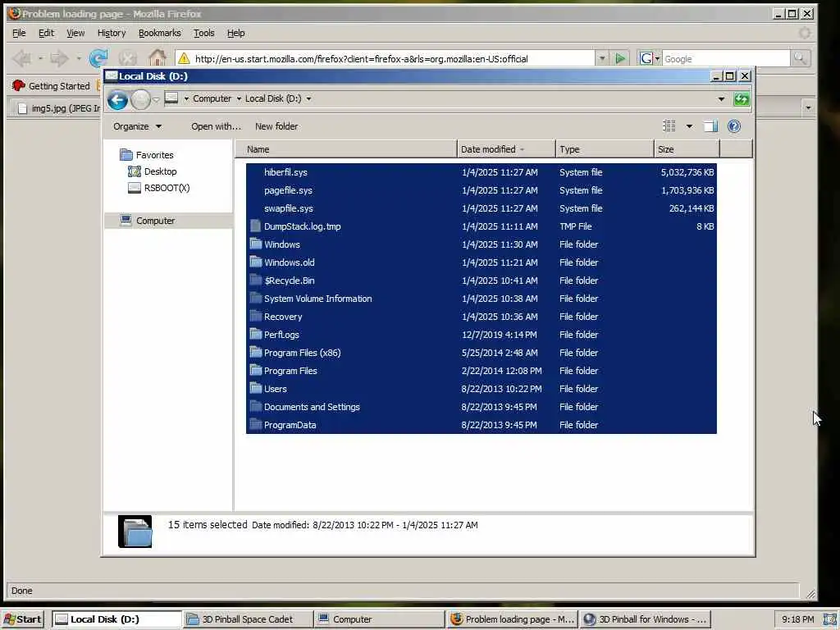Open the Firefox View menu

pyautogui.click(x=75, y=33)
